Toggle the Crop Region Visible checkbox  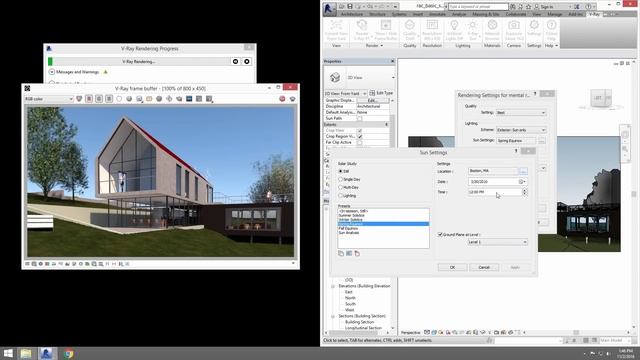360,136
